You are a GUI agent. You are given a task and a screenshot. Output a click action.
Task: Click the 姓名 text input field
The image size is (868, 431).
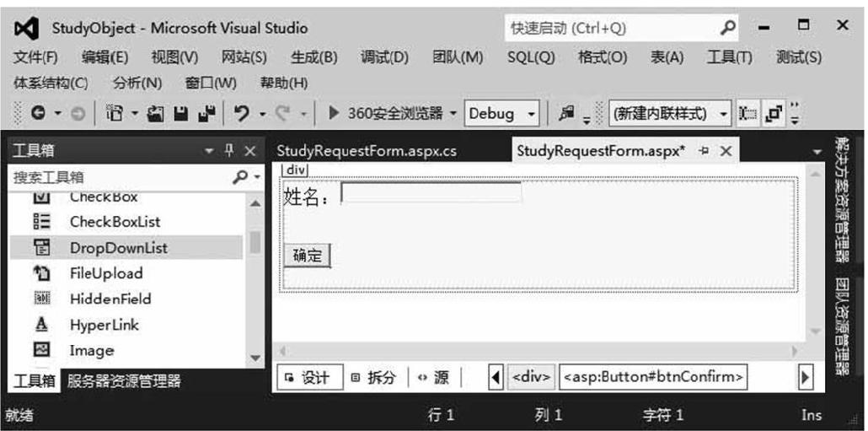click(x=431, y=192)
